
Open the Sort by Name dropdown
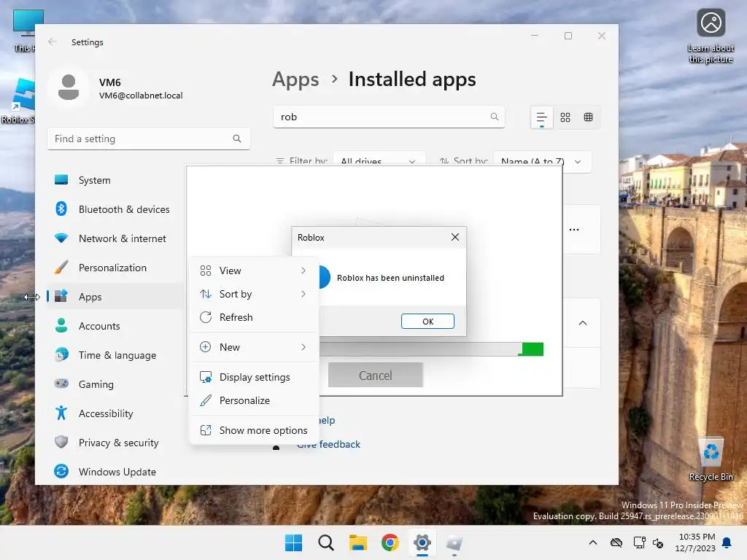coord(542,161)
